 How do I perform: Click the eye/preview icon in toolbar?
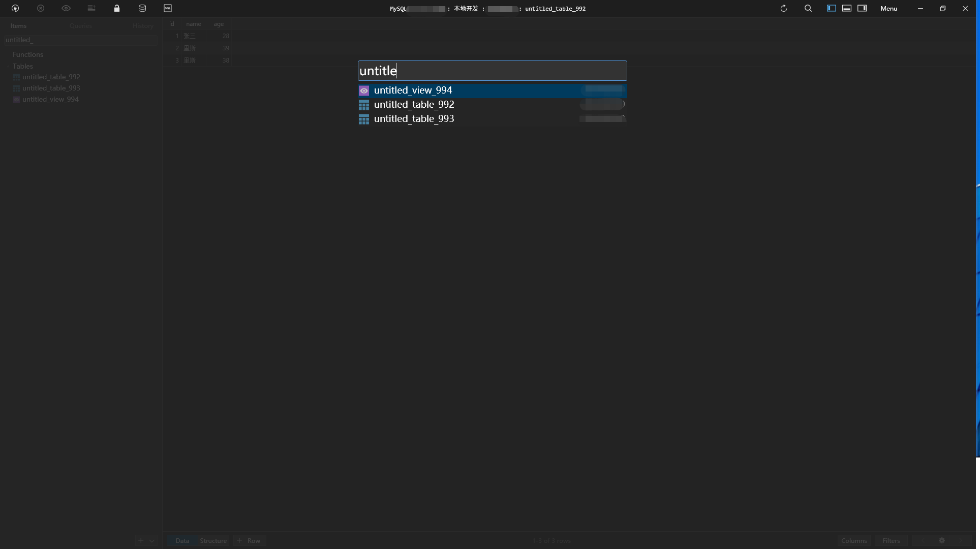[66, 8]
